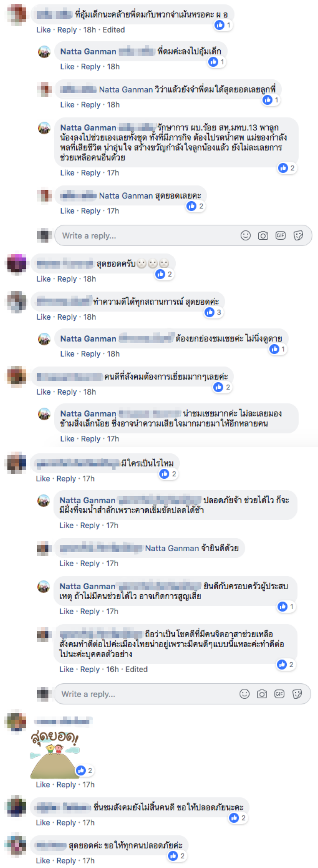Open sticker picker in first reply box

(298, 235)
